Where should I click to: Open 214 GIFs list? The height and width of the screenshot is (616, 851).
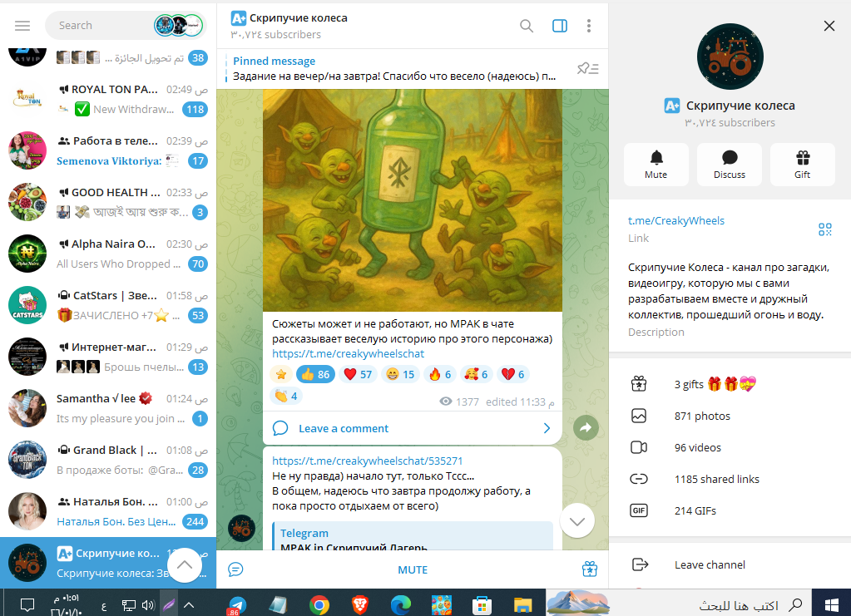pyautogui.click(x=730, y=510)
